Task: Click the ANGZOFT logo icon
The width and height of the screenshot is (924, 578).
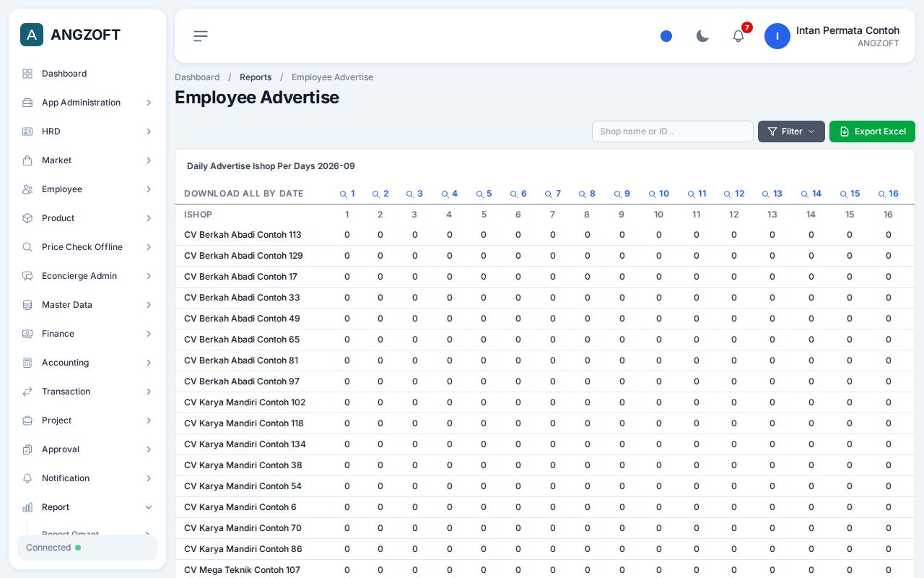Action: click(32, 35)
